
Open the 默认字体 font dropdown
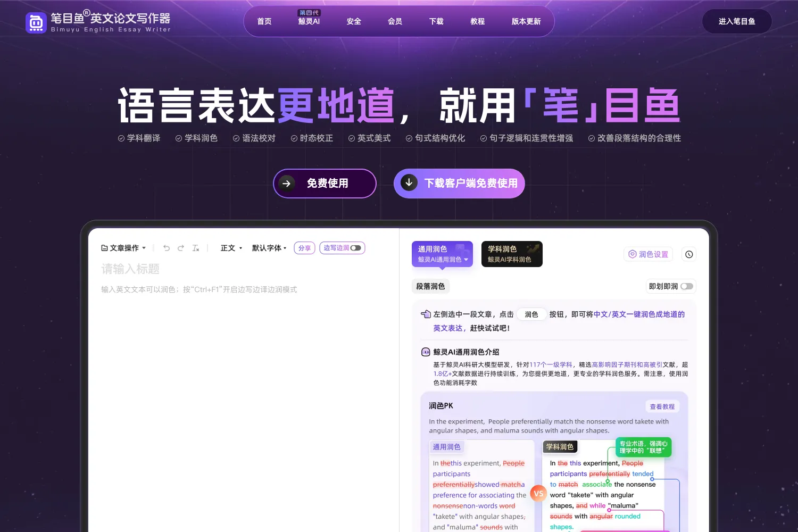point(269,248)
